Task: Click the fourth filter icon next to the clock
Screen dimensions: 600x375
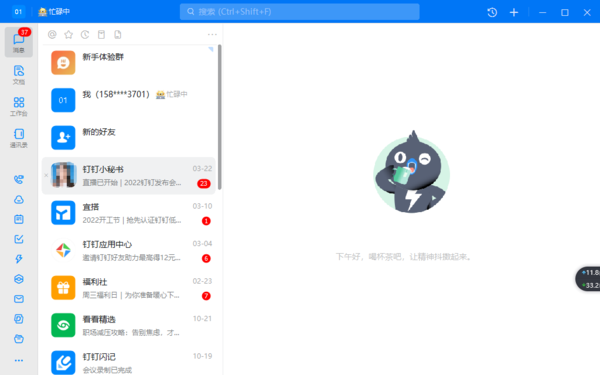Action: click(101, 34)
